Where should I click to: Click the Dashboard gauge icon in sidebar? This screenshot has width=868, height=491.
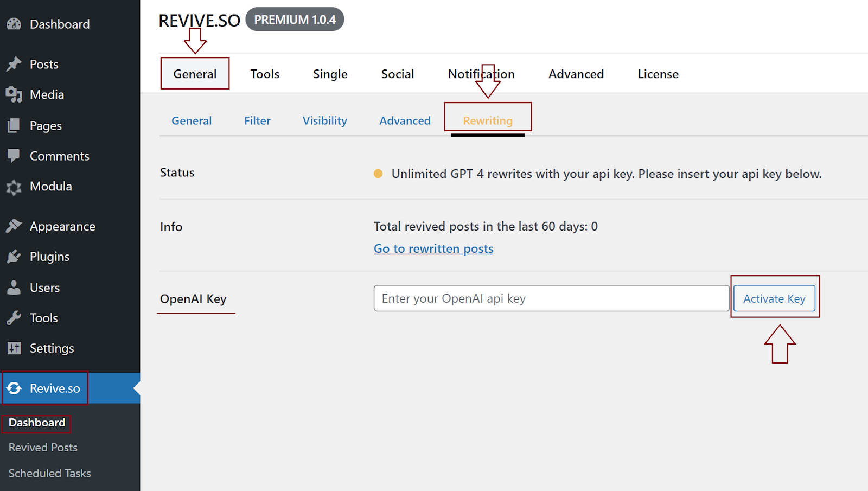click(14, 24)
